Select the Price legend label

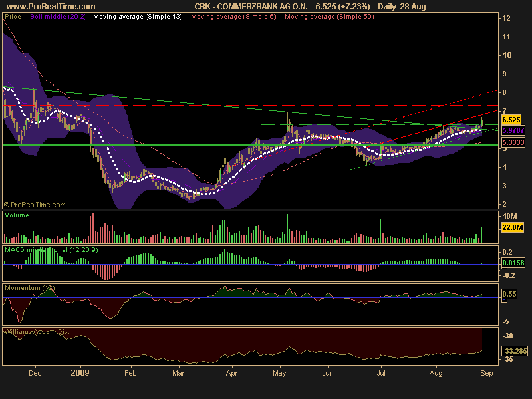pos(12,16)
